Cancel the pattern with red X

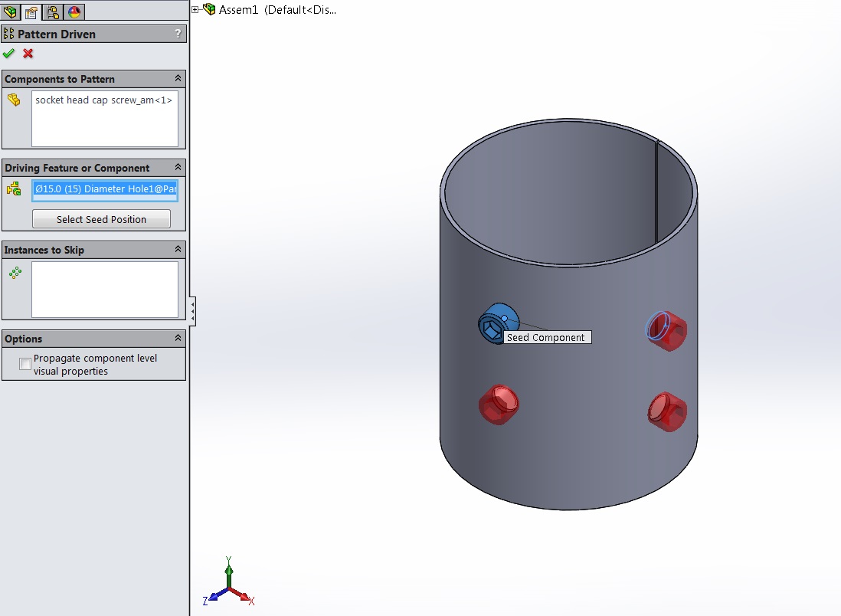pyautogui.click(x=28, y=54)
